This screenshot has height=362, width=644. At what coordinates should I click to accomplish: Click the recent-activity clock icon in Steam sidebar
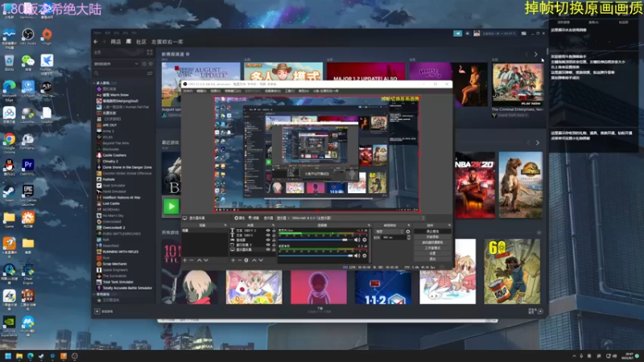144,64
